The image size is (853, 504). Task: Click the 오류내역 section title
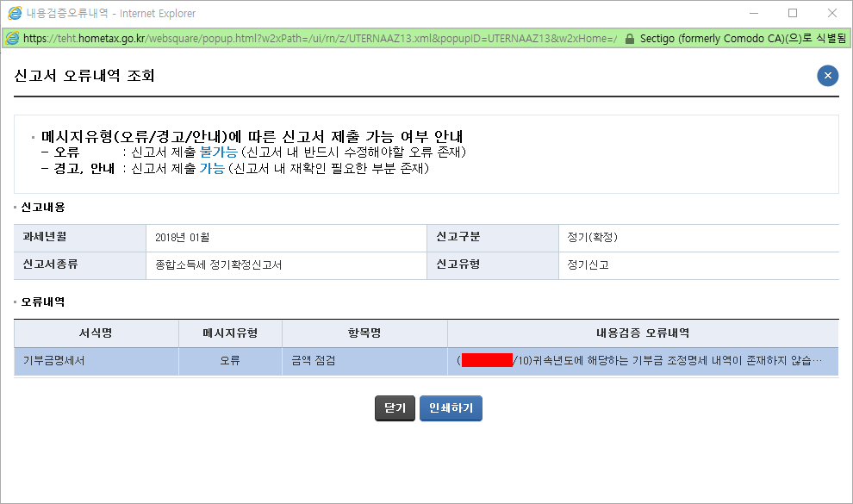pos(43,302)
